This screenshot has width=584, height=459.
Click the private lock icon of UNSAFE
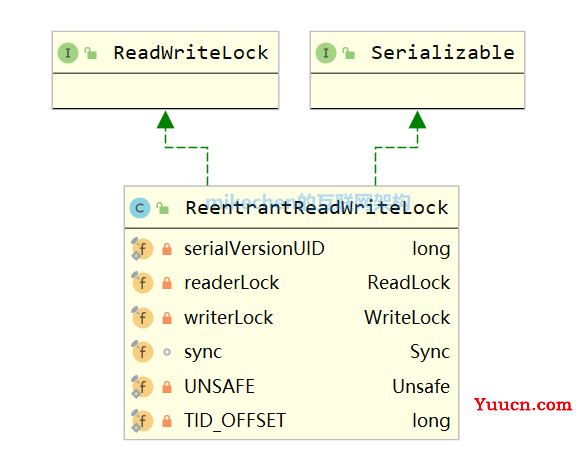tap(167, 387)
